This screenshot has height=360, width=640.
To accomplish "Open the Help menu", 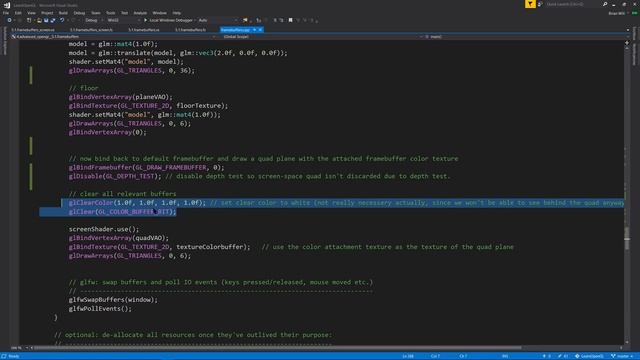I will click(x=176, y=13).
